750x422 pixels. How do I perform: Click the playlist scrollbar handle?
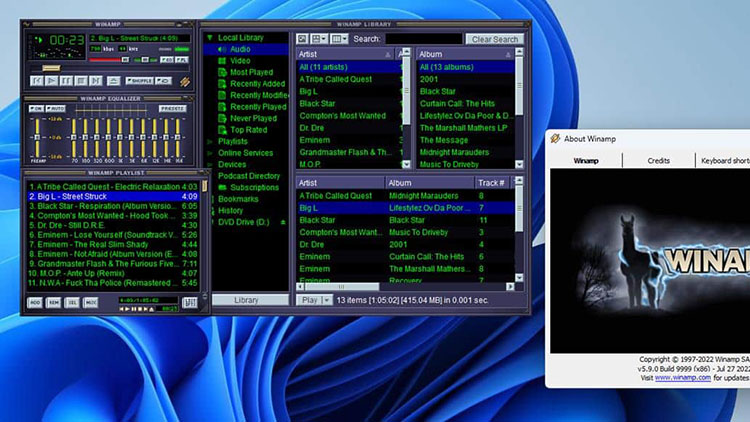click(205, 185)
